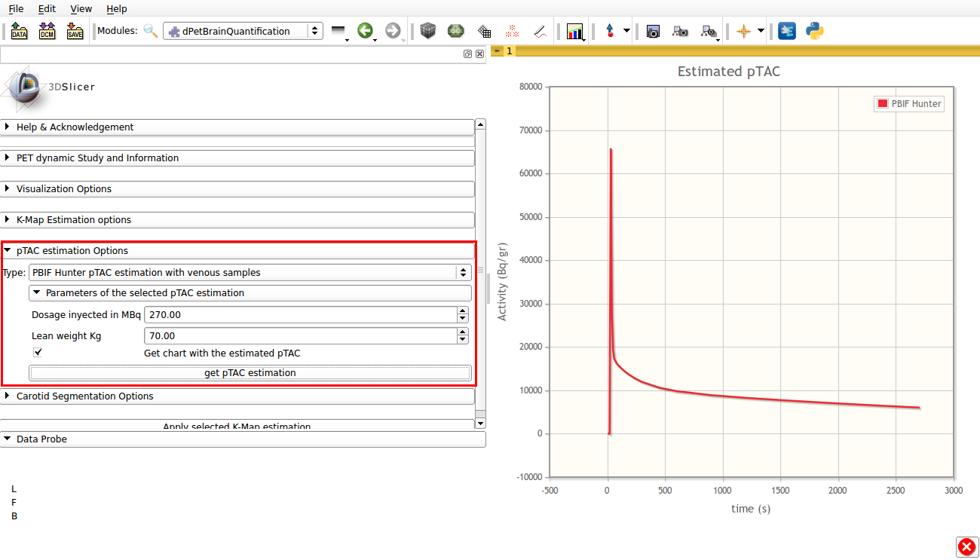
Task: Click the Load DATA toolbar icon
Action: click(19, 32)
